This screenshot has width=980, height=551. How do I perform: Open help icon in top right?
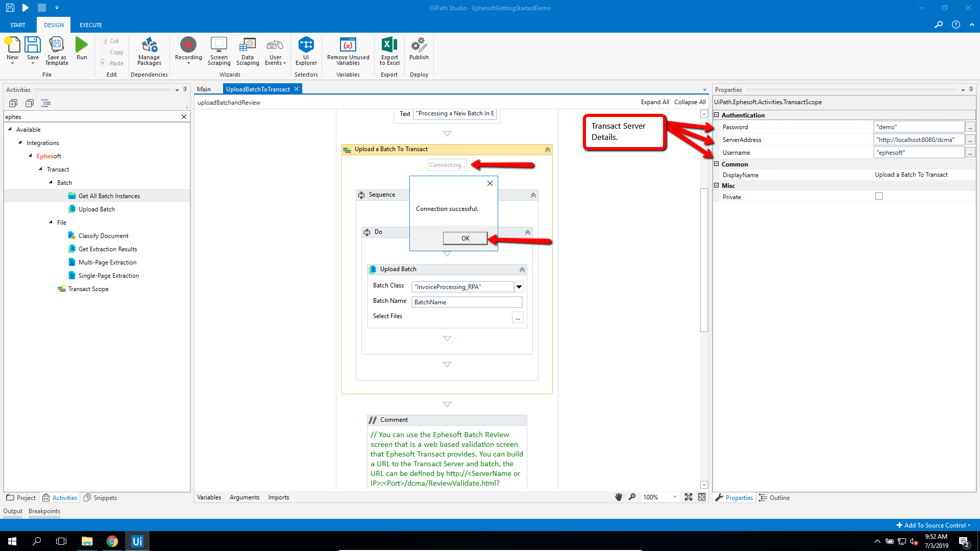tap(956, 25)
